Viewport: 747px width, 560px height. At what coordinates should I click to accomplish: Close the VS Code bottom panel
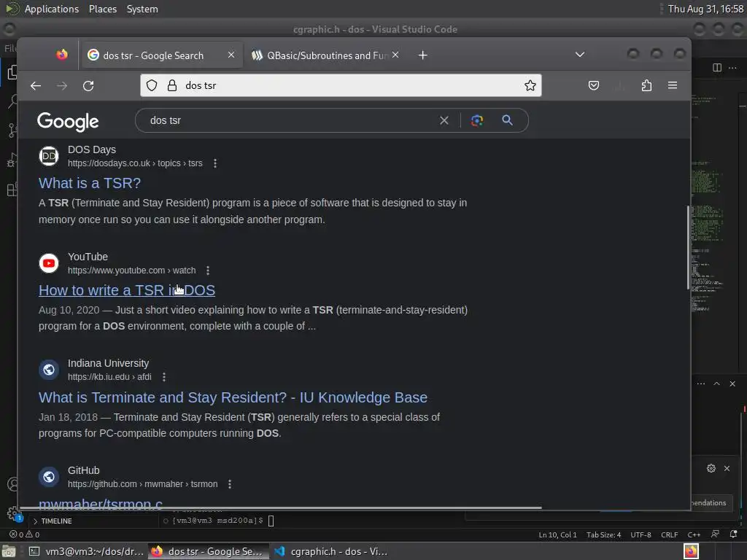click(x=732, y=384)
